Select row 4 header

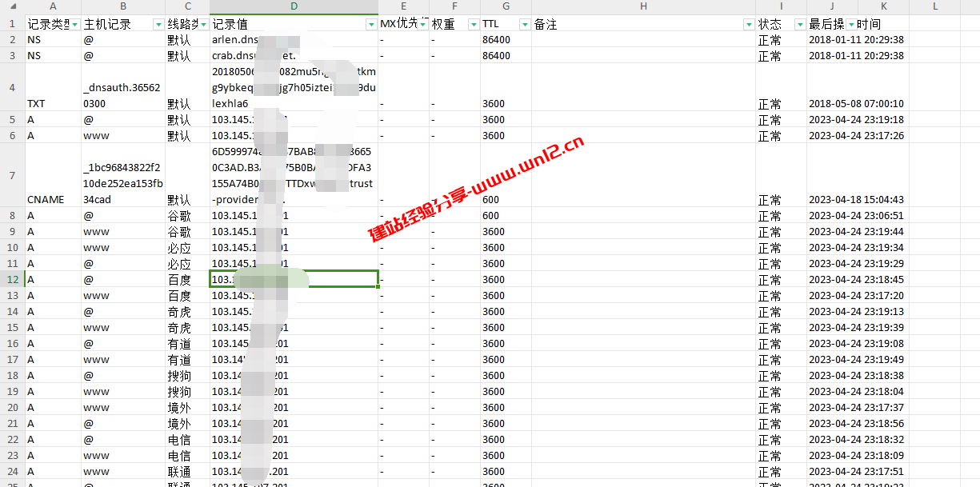12,87
